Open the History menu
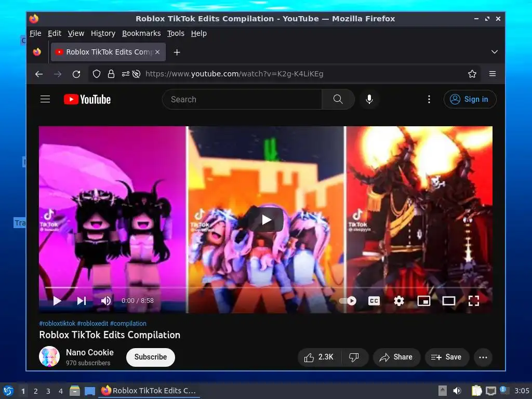Screen dimensions: 532x399 [x=103, y=33]
